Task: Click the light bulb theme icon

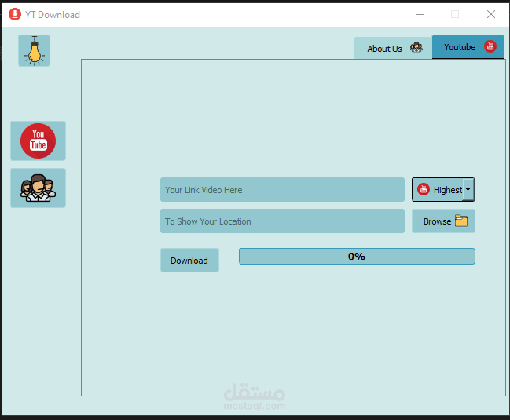Action: (x=34, y=51)
